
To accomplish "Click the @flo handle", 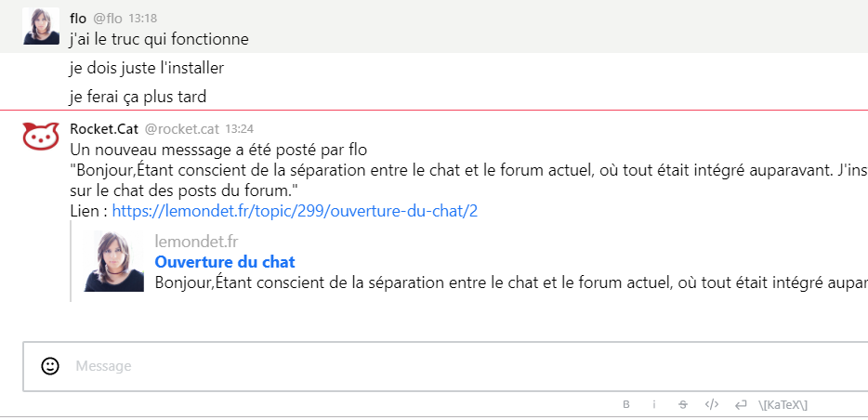I will [x=108, y=19].
